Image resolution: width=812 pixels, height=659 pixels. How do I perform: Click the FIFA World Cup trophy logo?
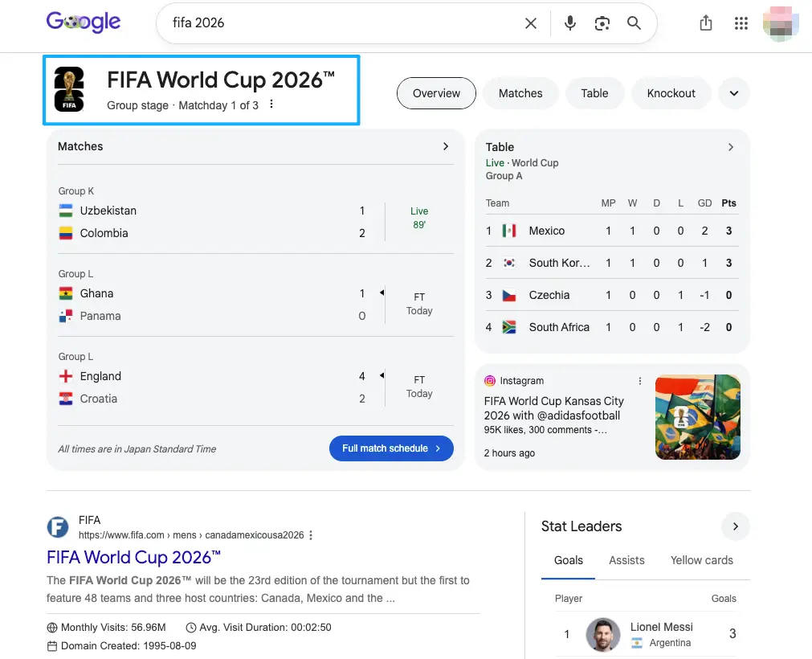[69, 89]
